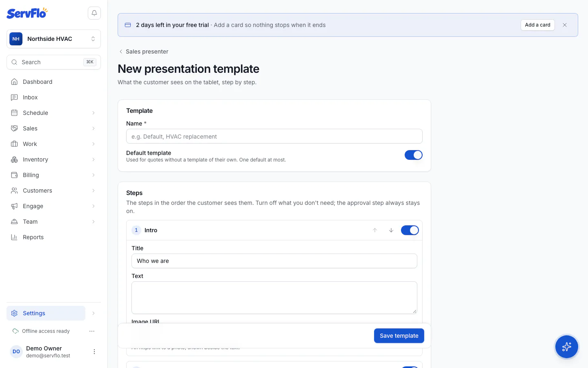Click the Customers people icon
588x368 pixels.
[14, 191]
